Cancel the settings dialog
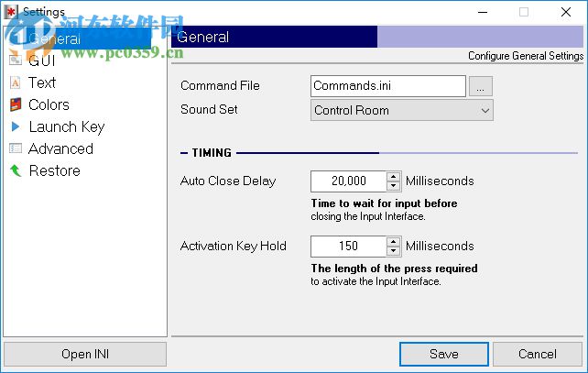Screen dimensions: 588x373 pos(538,354)
